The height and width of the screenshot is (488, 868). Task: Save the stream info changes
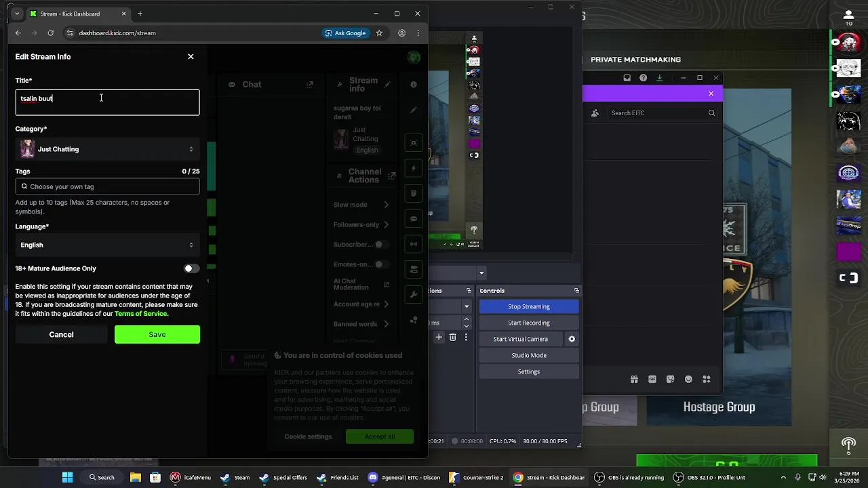(157, 334)
